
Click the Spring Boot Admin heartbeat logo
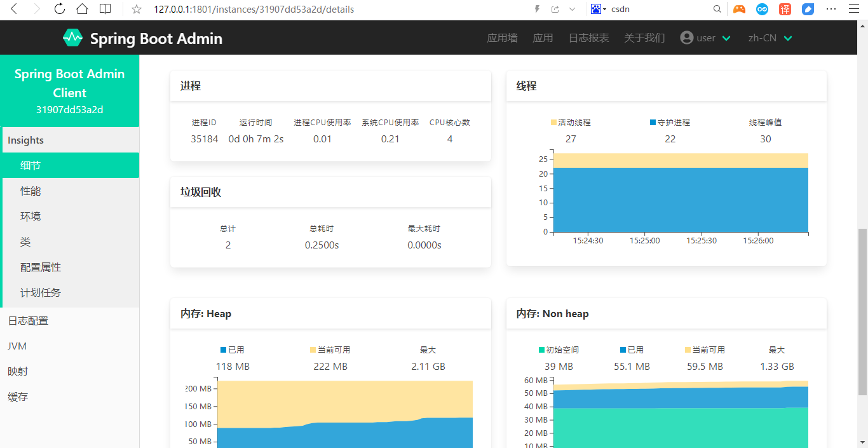tap(72, 37)
